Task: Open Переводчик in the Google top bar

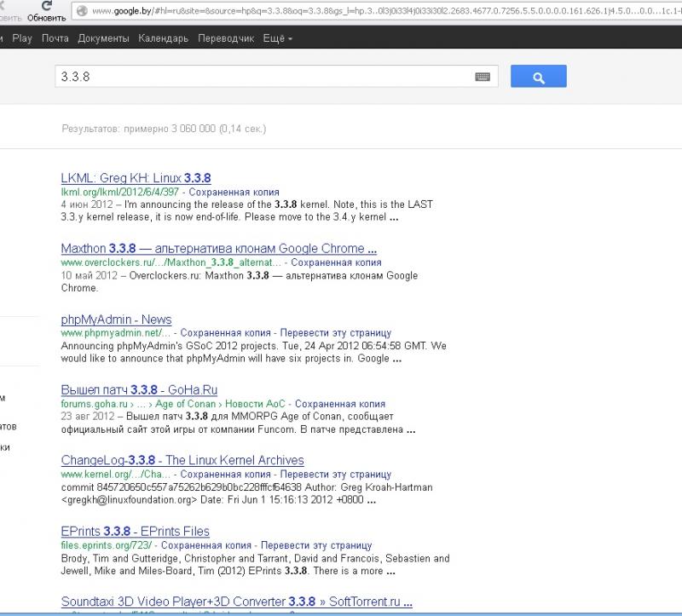Action: click(226, 38)
